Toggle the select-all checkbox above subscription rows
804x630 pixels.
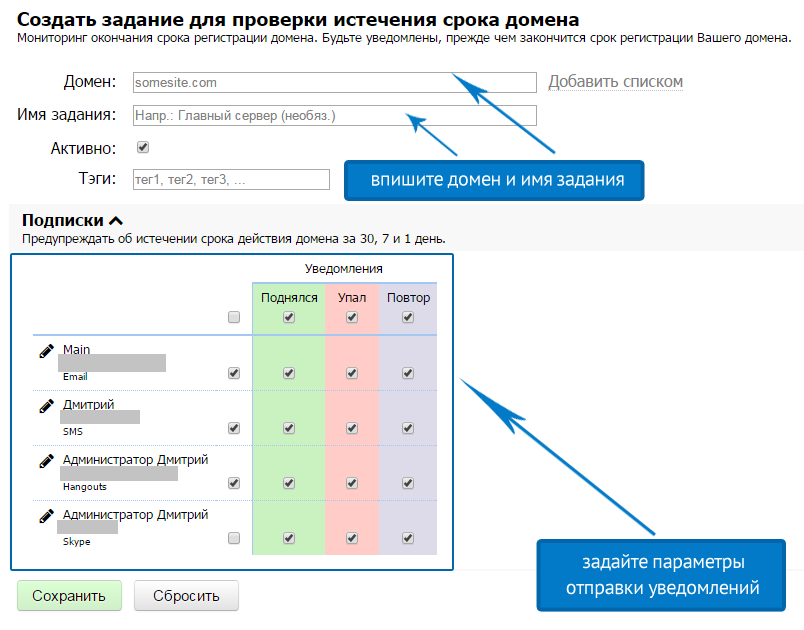click(234, 316)
